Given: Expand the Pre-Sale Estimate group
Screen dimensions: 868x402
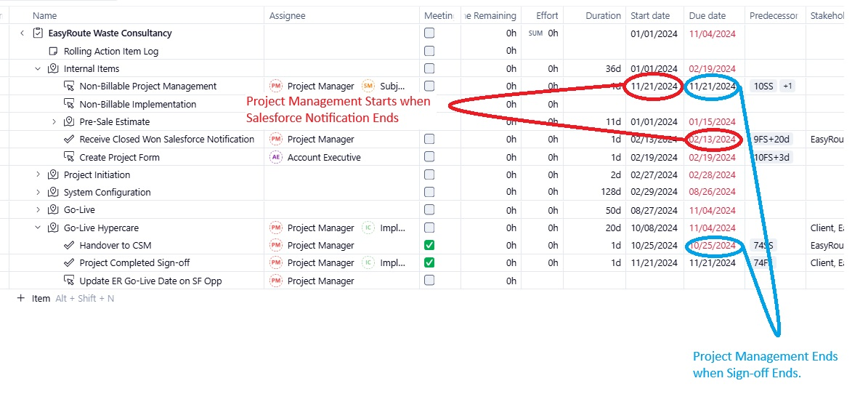Looking at the screenshot, I should coord(54,121).
